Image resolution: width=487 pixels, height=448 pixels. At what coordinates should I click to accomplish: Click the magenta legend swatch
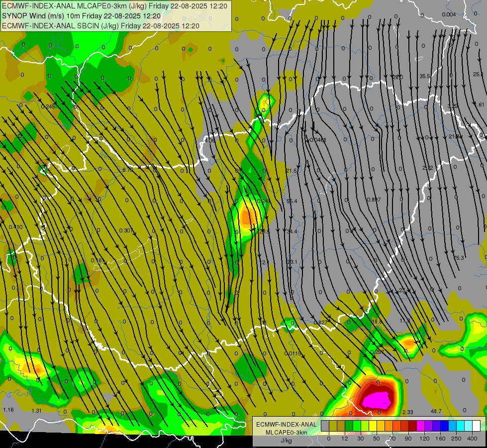click(x=421, y=426)
